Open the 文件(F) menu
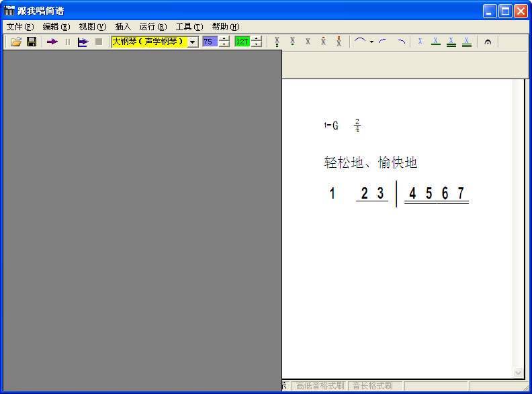The width and height of the screenshot is (532, 394). coord(20,27)
